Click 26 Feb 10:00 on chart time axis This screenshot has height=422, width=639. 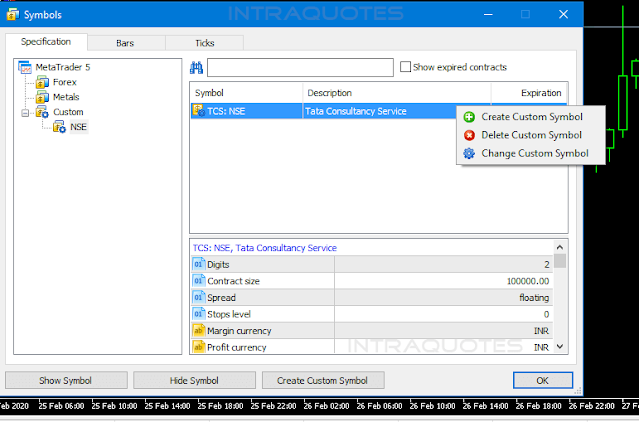pos(432,406)
